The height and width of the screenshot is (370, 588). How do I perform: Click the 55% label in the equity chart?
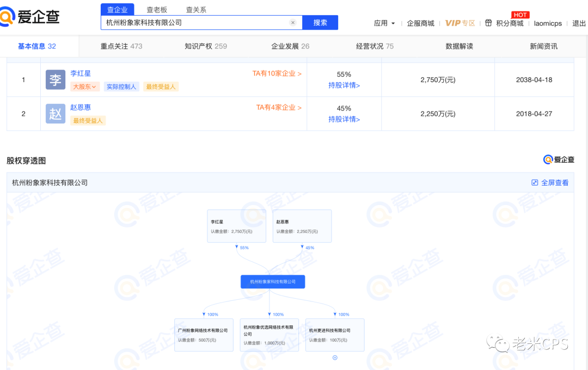(x=244, y=248)
